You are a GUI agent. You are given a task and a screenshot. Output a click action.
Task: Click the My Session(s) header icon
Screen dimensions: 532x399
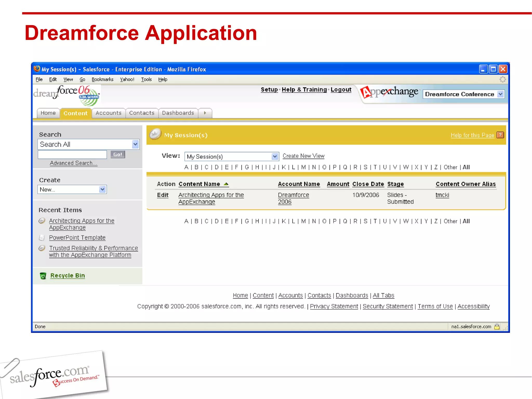tap(155, 134)
